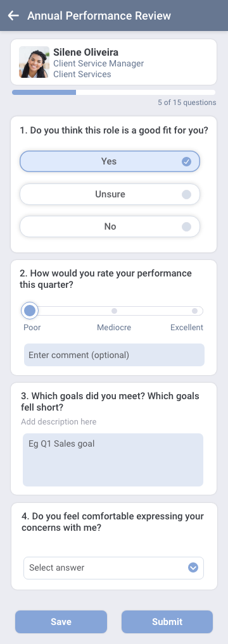
Task: Choose the Unsure answer option
Action: pyautogui.click(x=110, y=194)
